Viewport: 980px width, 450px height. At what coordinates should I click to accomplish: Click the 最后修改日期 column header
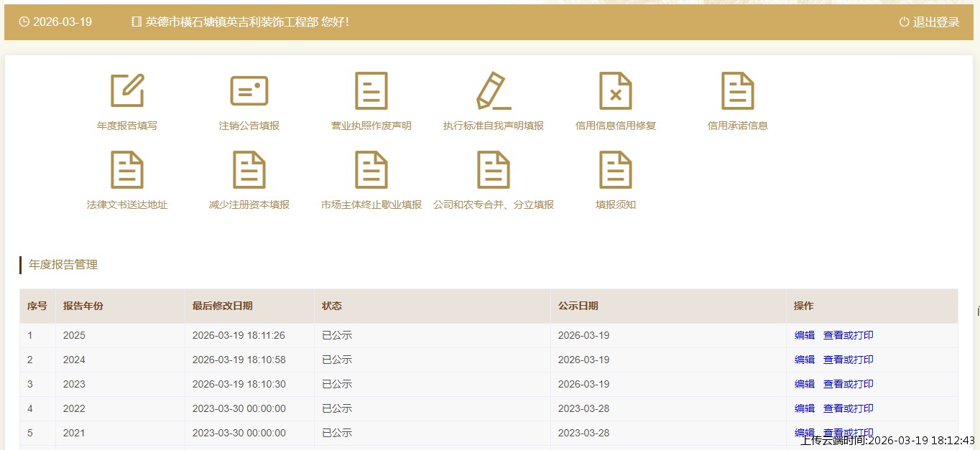coord(222,306)
